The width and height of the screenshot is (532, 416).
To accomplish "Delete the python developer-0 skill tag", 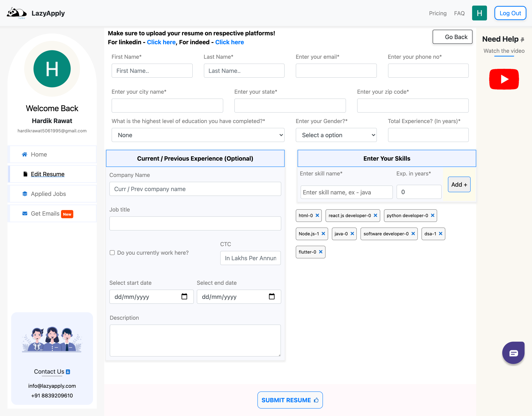I will click(x=432, y=215).
